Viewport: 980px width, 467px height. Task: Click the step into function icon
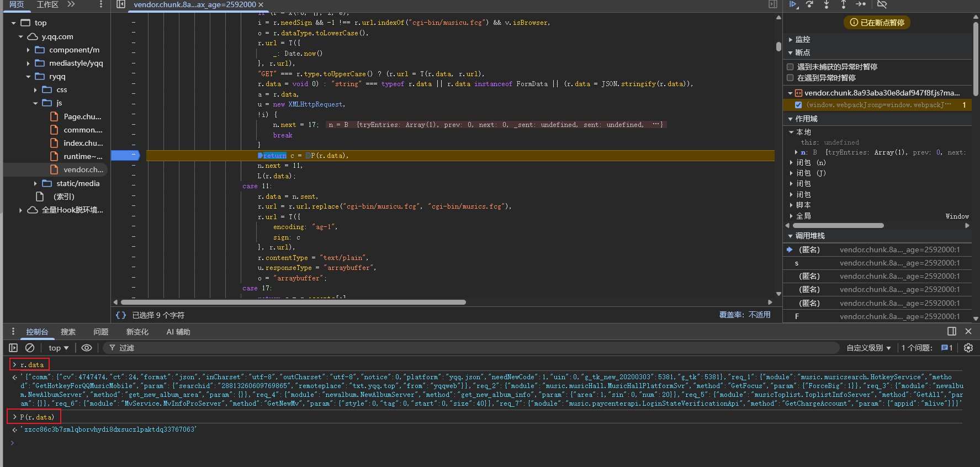pos(827,4)
